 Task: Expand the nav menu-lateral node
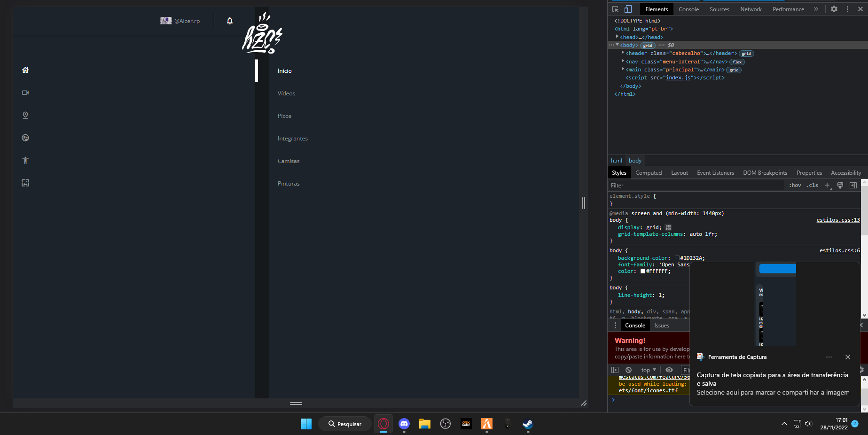(623, 62)
